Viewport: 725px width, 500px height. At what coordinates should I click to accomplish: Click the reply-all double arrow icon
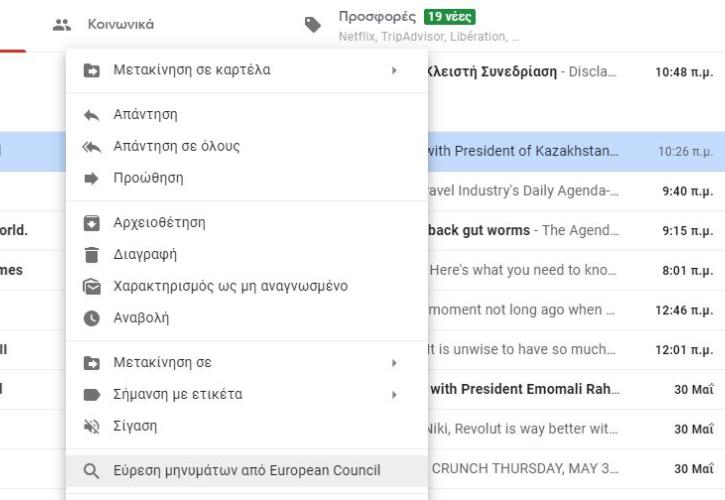92,147
